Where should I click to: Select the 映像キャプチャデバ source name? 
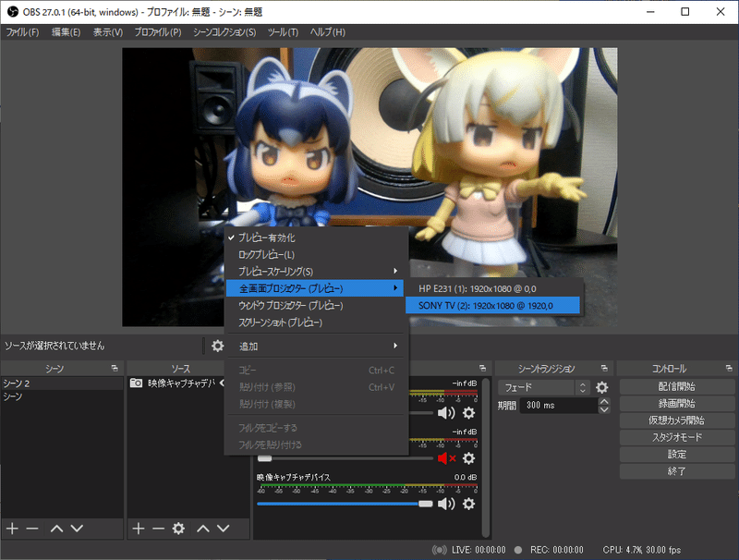pyautogui.click(x=181, y=383)
